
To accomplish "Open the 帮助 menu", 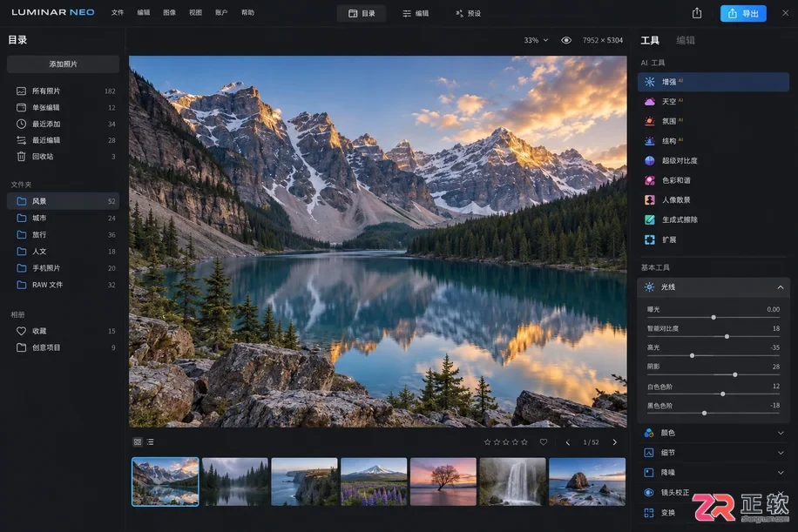I will 247,13.
